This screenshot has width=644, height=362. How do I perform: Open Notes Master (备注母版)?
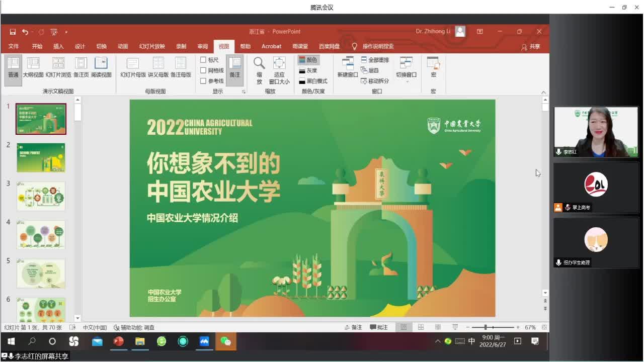[x=181, y=68]
